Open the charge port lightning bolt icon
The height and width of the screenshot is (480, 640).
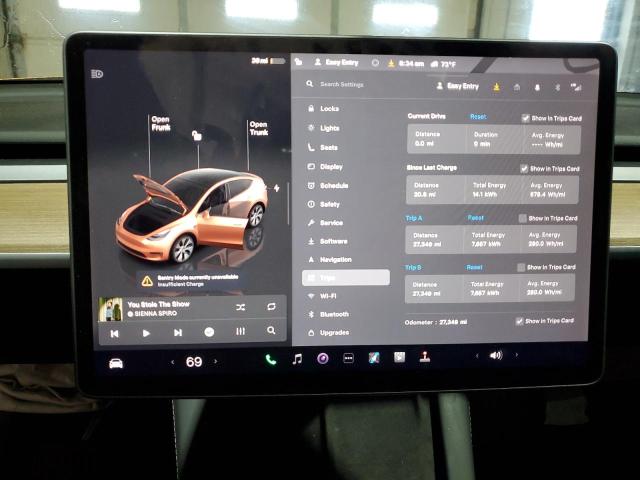tap(277, 188)
